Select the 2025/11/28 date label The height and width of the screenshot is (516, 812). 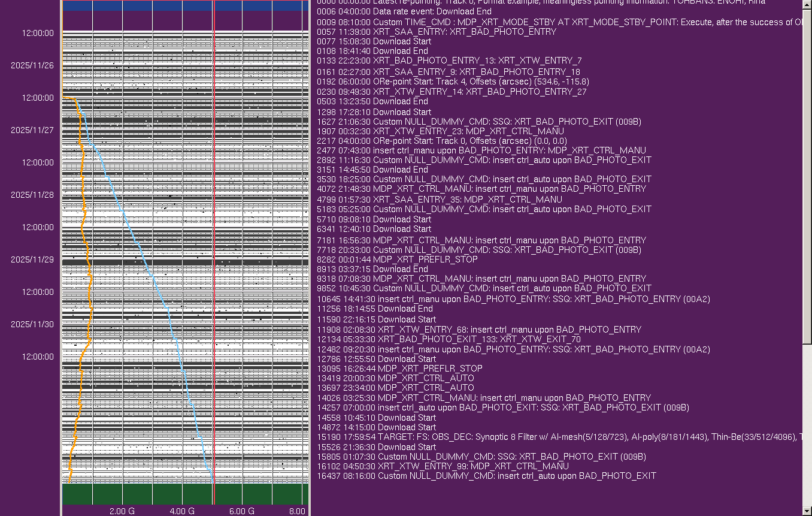[x=32, y=195]
